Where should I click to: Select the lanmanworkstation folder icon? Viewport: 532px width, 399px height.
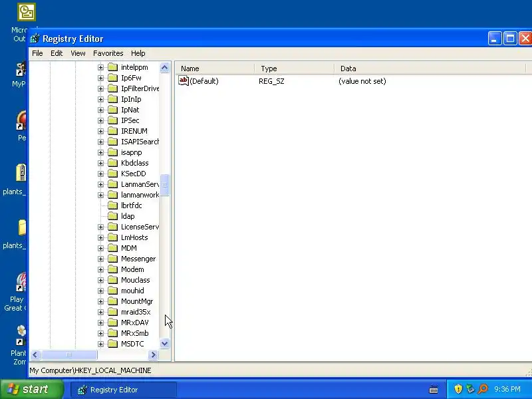coord(112,195)
